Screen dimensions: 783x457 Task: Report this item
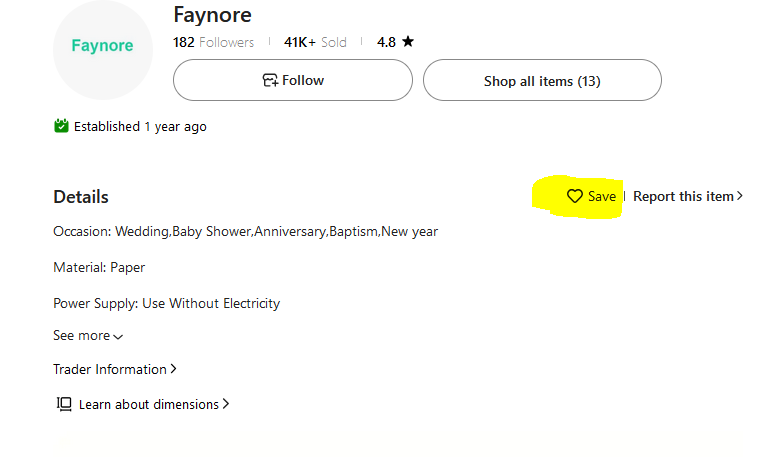point(683,197)
